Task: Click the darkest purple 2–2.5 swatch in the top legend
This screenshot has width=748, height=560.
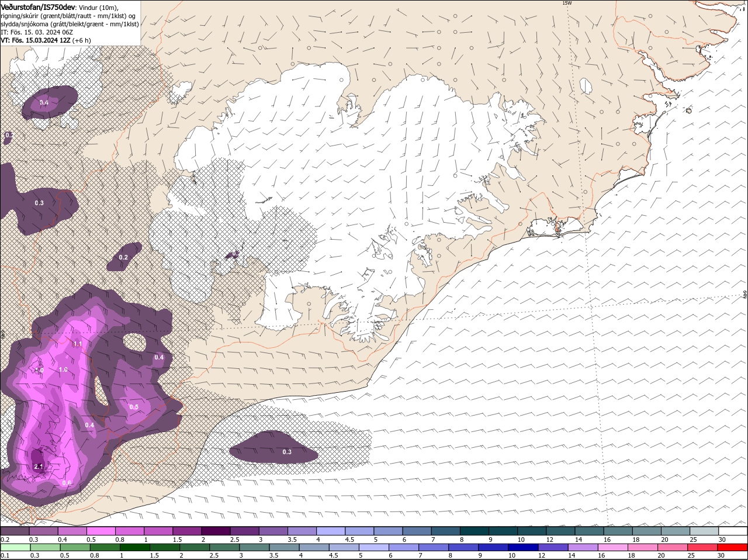Action: coord(216,531)
